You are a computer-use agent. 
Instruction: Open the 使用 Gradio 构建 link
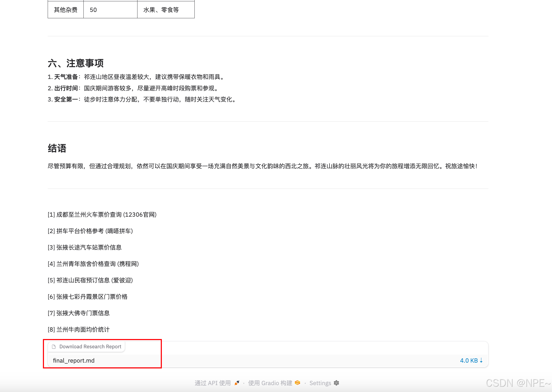tap(270, 383)
